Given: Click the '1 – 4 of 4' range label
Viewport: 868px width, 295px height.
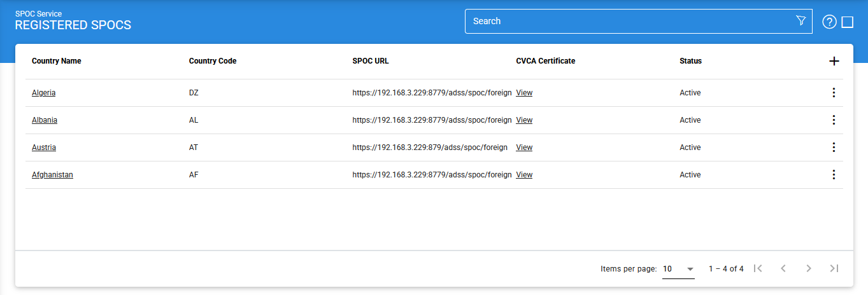Looking at the screenshot, I should pos(726,269).
